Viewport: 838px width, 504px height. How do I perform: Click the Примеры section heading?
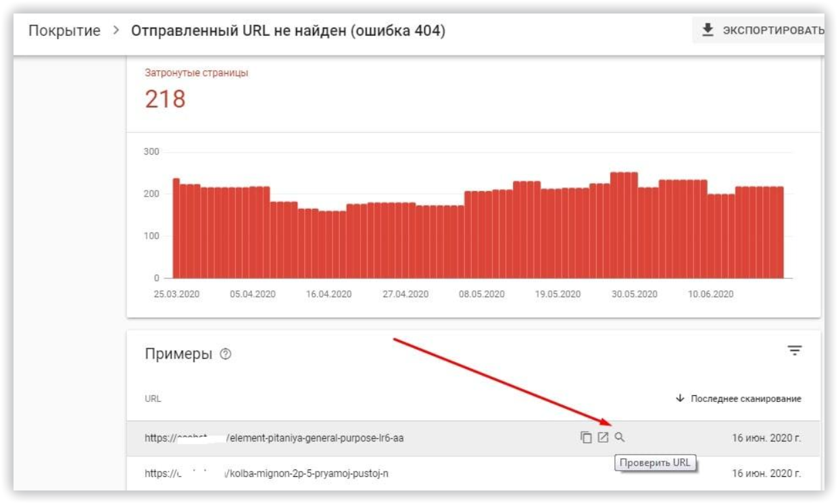tap(178, 354)
